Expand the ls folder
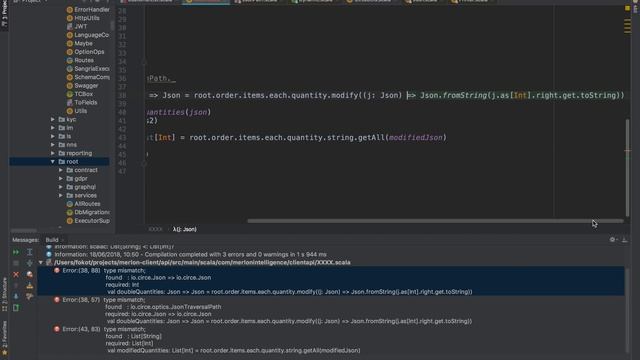Image resolution: width=640 pixels, height=360 pixels. [x=53, y=136]
